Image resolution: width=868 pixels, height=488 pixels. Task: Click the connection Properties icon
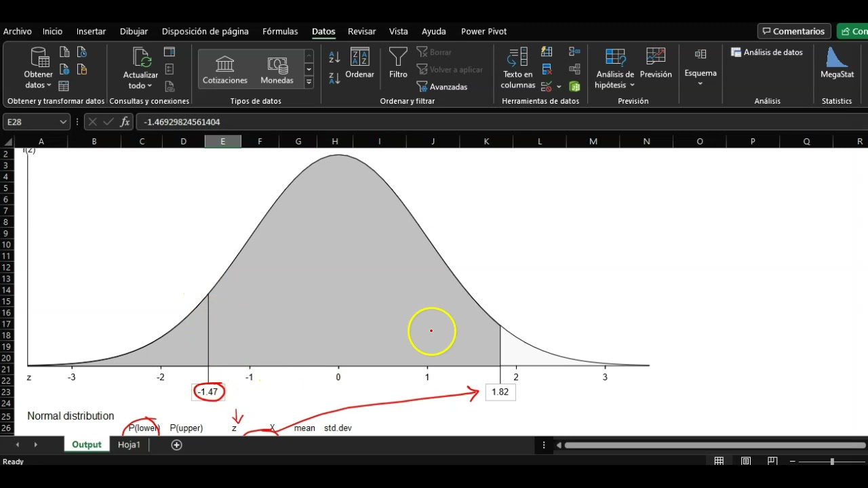click(170, 69)
